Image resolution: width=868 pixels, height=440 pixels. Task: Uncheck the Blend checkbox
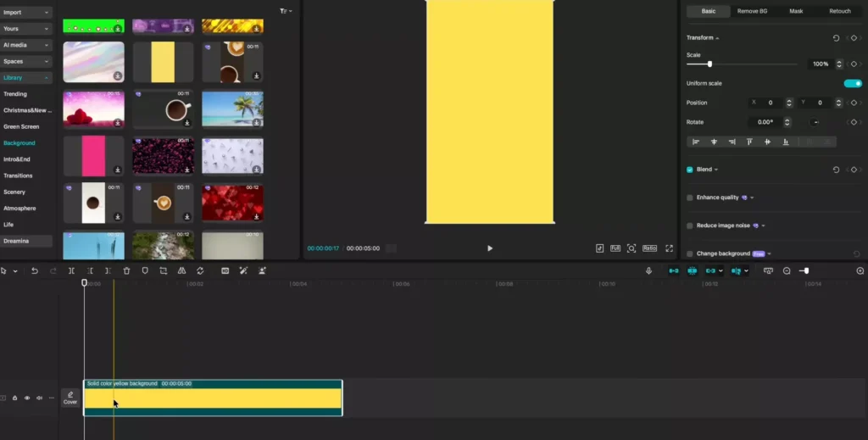point(690,170)
